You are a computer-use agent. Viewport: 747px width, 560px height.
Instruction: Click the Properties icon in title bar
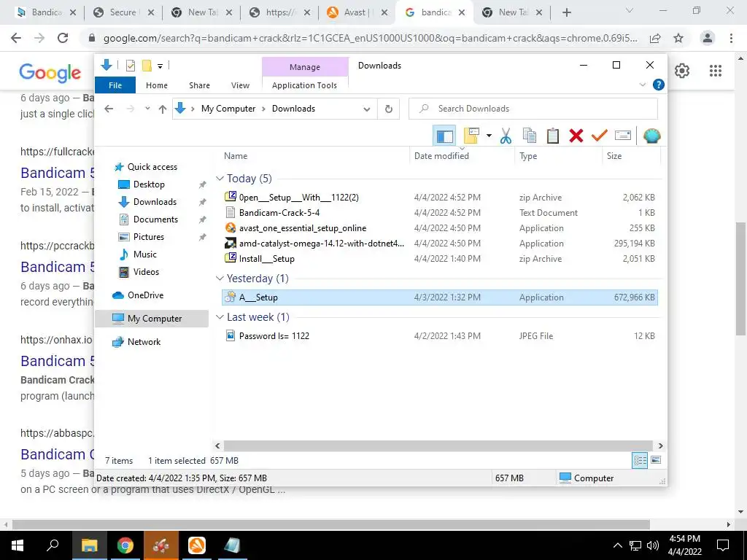coord(130,66)
